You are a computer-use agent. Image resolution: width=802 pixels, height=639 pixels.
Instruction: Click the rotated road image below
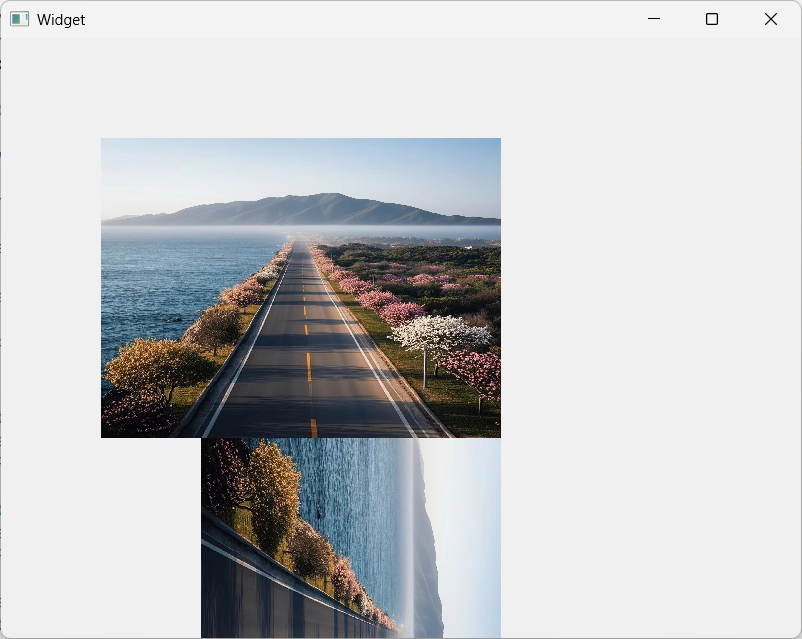tap(351, 538)
